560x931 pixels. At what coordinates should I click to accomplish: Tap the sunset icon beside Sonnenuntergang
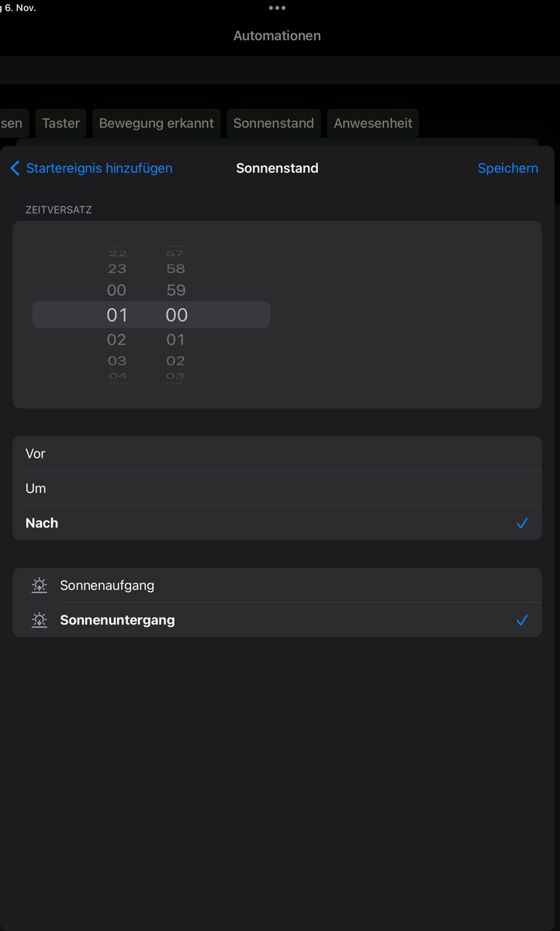(39, 620)
